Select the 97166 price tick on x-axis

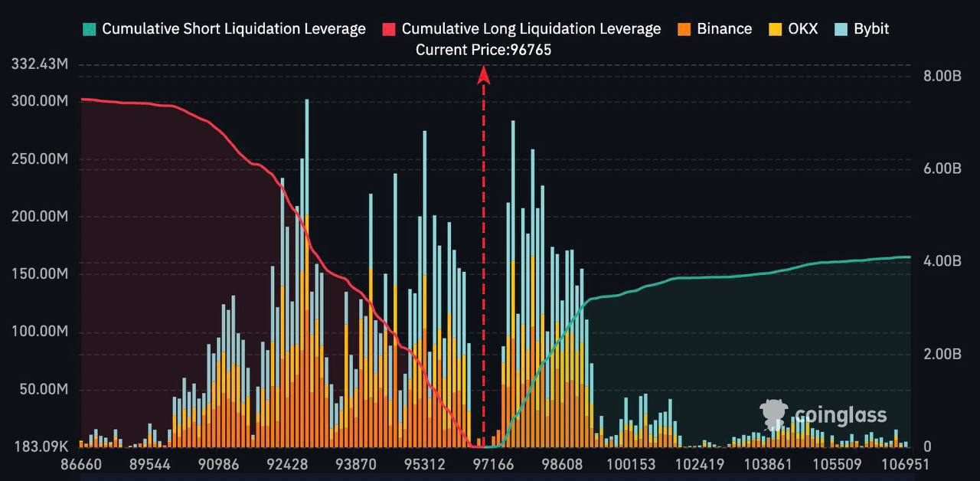493,465
